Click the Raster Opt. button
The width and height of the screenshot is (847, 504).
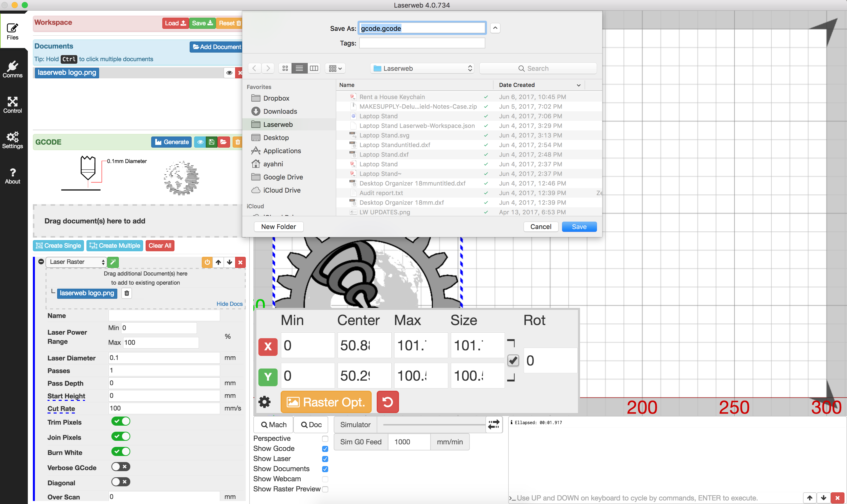coord(326,402)
